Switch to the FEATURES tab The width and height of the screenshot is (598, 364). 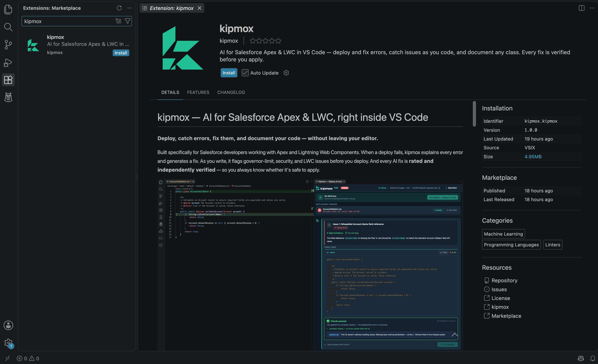(x=198, y=92)
